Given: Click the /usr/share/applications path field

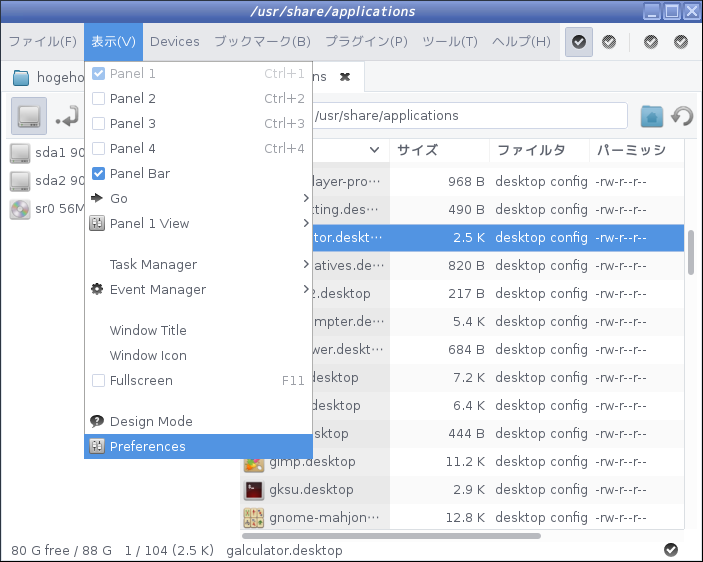Looking at the screenshot, I should click(469, 116).
